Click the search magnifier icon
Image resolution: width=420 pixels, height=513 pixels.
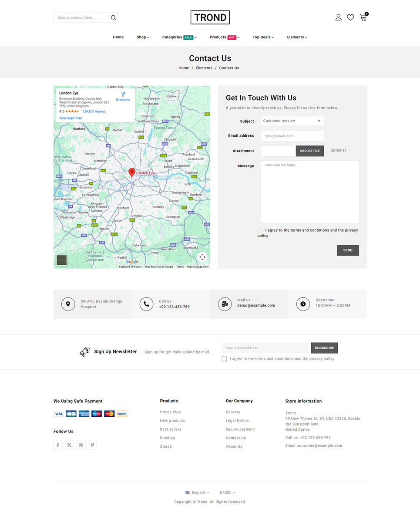(x=113, y=17)
